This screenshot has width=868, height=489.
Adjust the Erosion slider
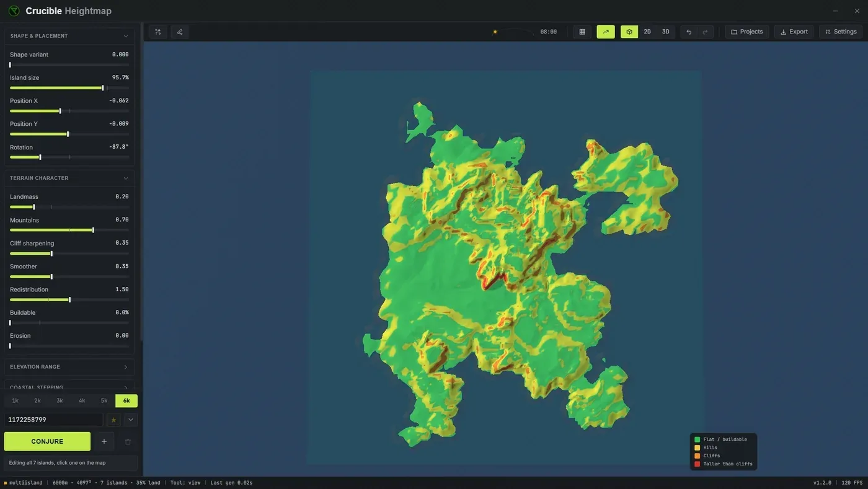coord(69,346)
